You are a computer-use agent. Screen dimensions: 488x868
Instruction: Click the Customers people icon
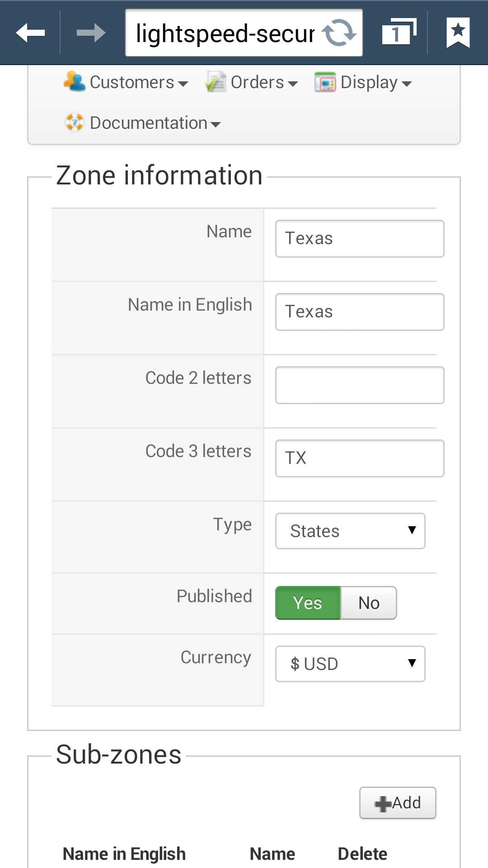coord(75,82)
